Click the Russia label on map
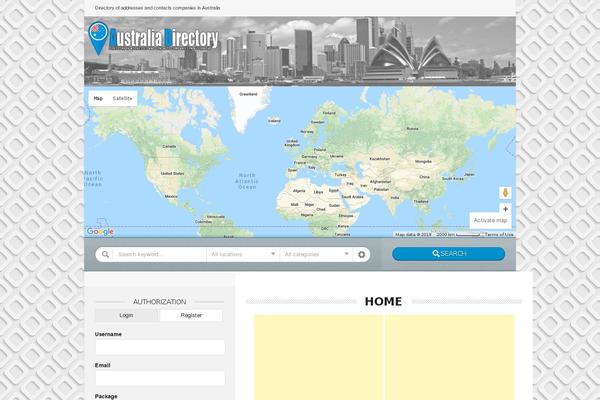 pos(412,129)
